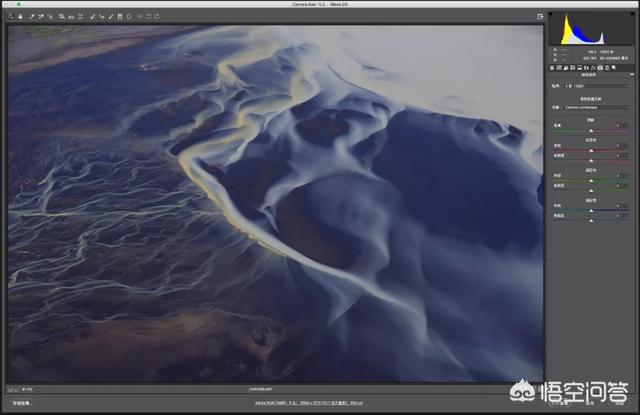Choose the Adjustment Brush tool
The width and height of the screenshot is (640, 415).
pyautogui.click(x=111, y=17)
